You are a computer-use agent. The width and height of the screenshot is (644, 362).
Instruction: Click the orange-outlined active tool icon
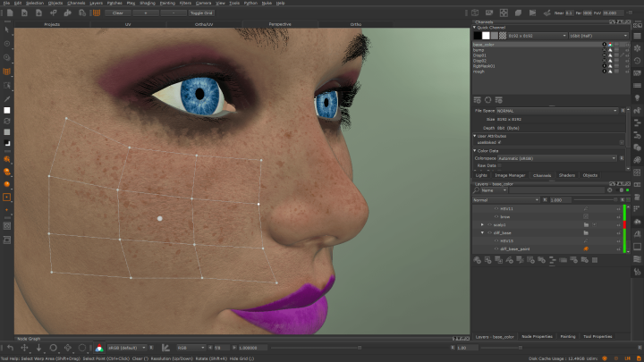click(x=7, y=197)
